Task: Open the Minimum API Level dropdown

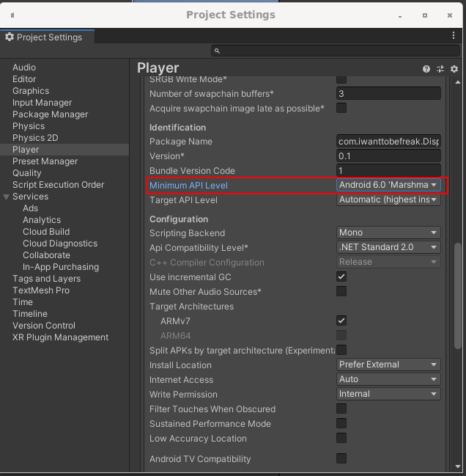Action: pos(388,185)
